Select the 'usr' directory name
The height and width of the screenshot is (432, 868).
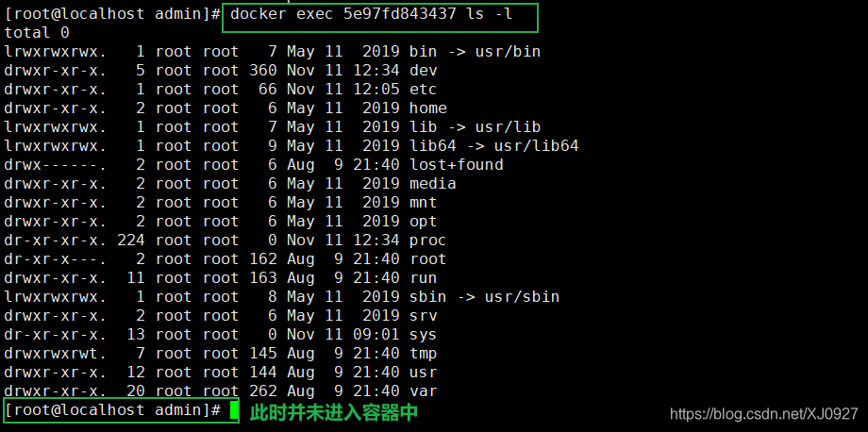(424, 373)
